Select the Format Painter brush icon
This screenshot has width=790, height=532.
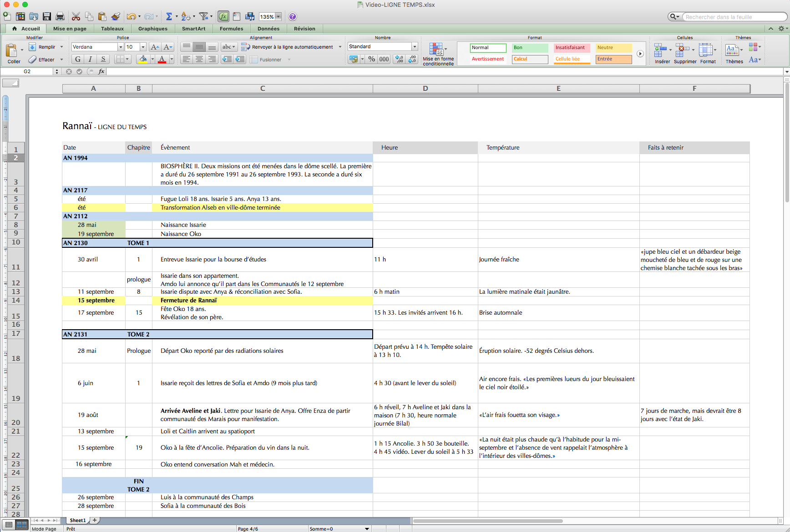116,16
